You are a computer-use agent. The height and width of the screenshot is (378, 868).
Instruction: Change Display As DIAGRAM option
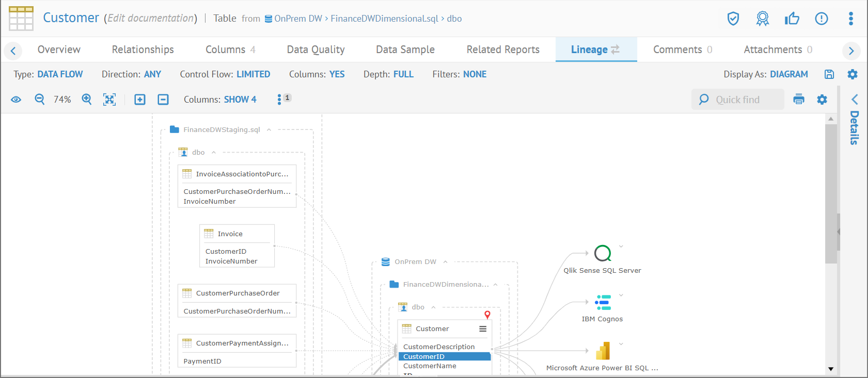click(x=788, y=74)
